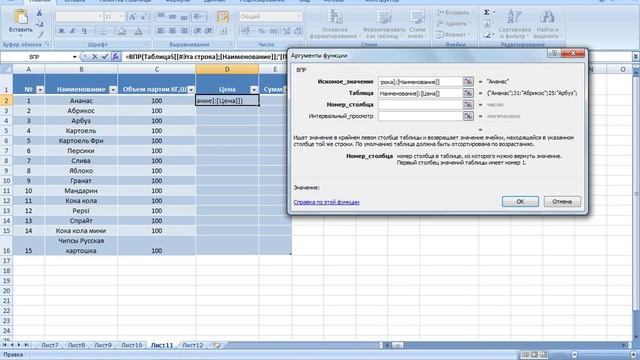Open filter dropdown on № column header
This screenshot has height=360, width=640.
click(x=40, y=89)
